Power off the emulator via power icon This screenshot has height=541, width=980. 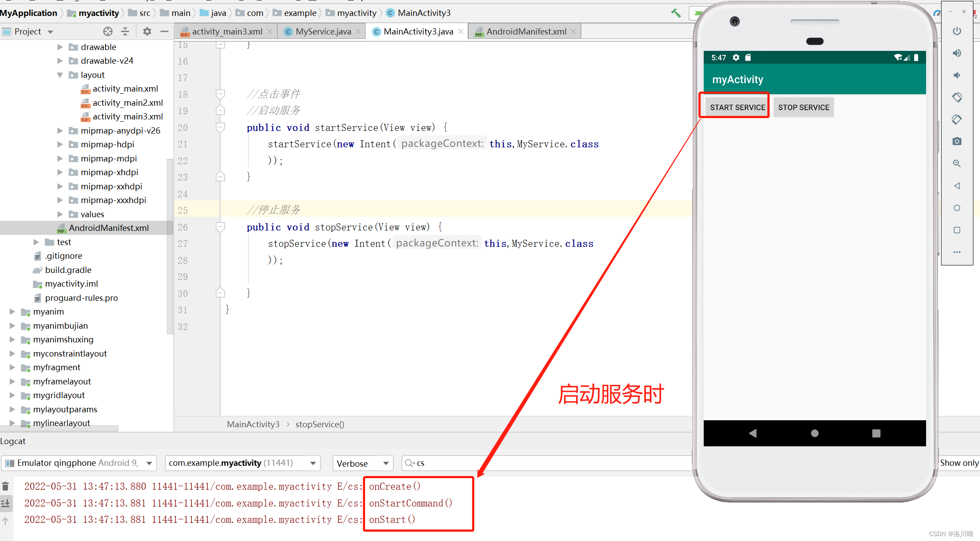957,31
